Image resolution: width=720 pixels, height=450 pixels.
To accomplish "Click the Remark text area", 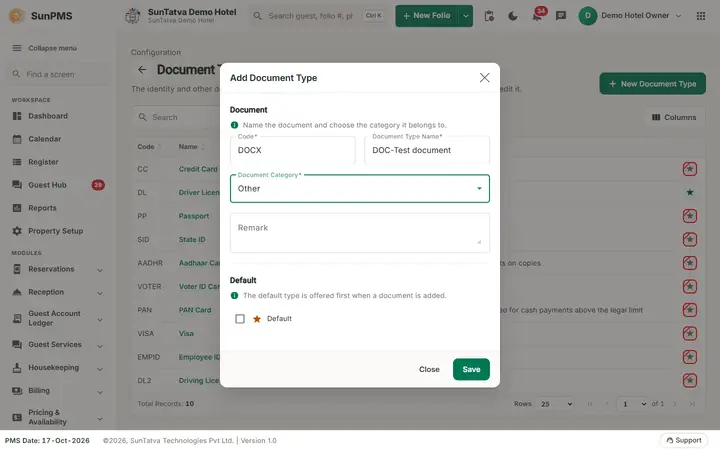I will click(360, 233).
